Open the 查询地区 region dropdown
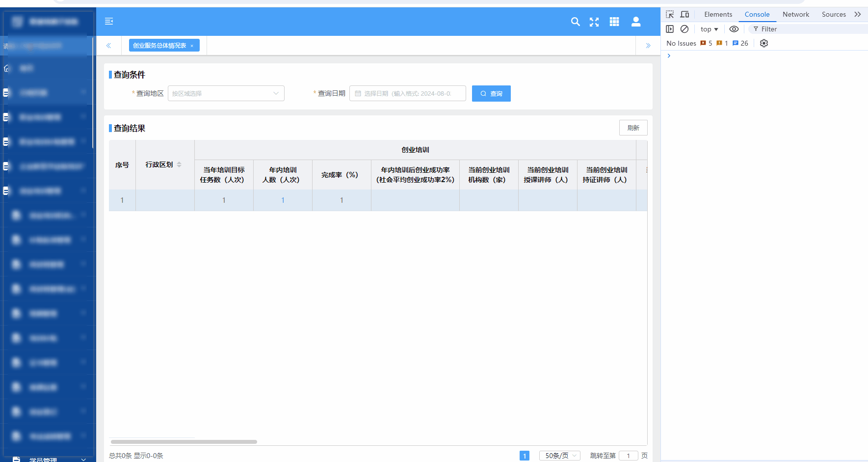Viewport: 868px width, 462px height. tap(226, 93)
